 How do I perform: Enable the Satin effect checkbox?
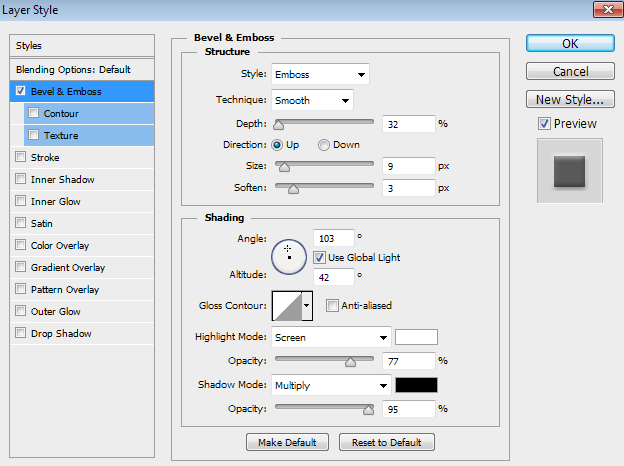coord(21,222)
